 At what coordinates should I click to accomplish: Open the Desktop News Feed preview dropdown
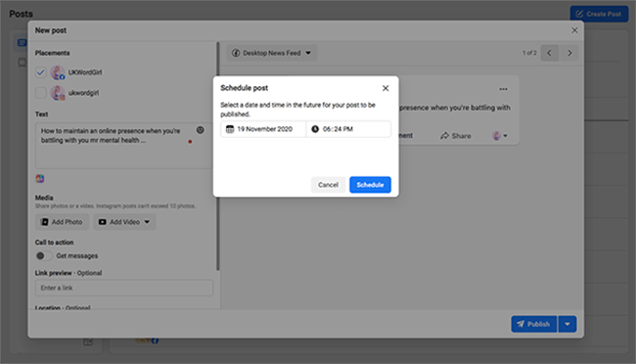(272, 53)
